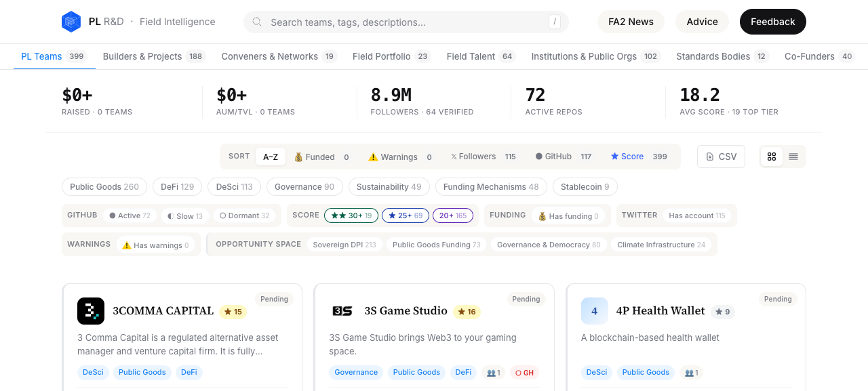Sort teams by Score
868x391 pixels.
tap(639, 157)
